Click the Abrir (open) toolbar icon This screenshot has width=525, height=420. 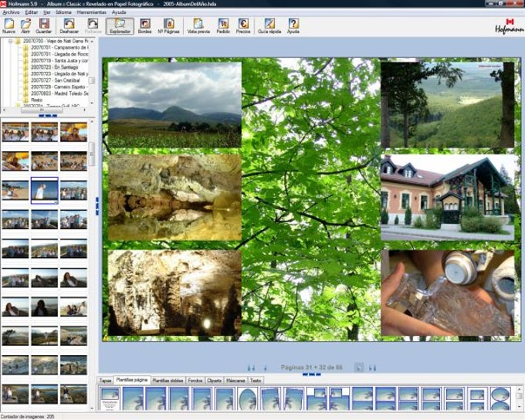(25, 26)
